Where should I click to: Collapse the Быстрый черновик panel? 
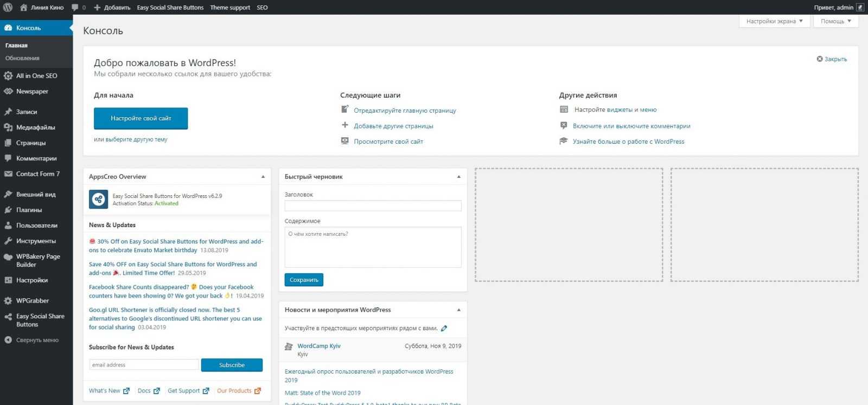coord(459,177)
